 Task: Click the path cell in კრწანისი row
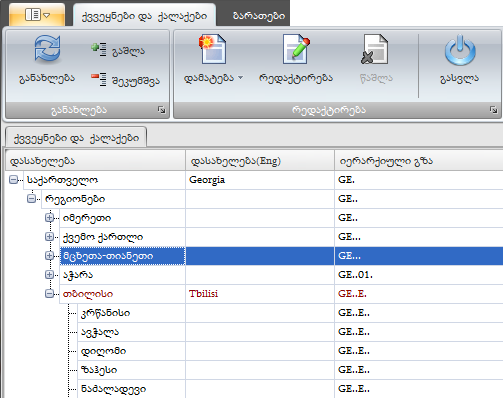click(x=419, y=313)
